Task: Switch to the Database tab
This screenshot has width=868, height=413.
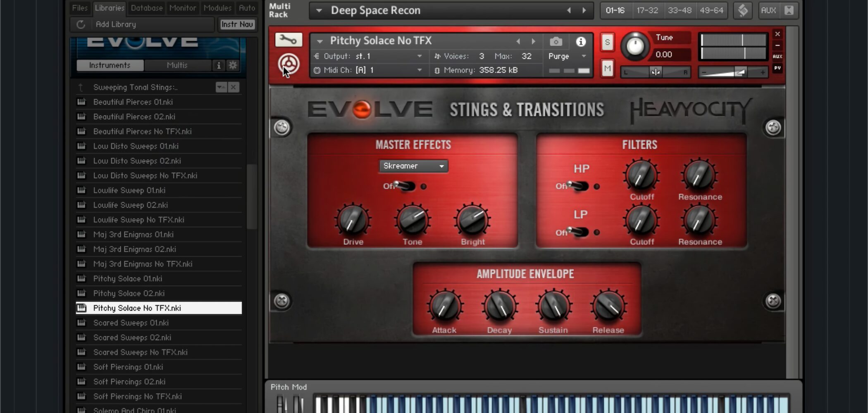Action: 147,8
